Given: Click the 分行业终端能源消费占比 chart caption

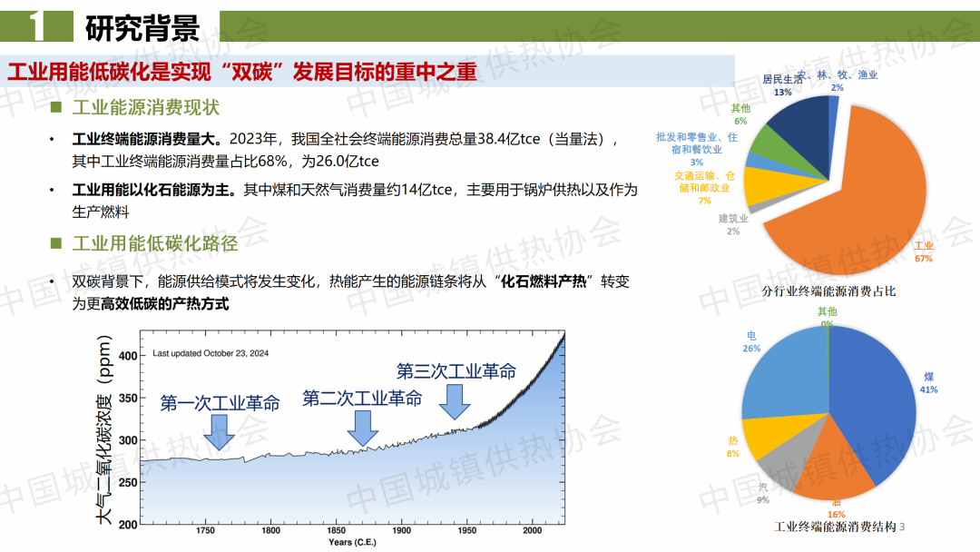Looking at the screenshot, I should (x=829, y=291).
